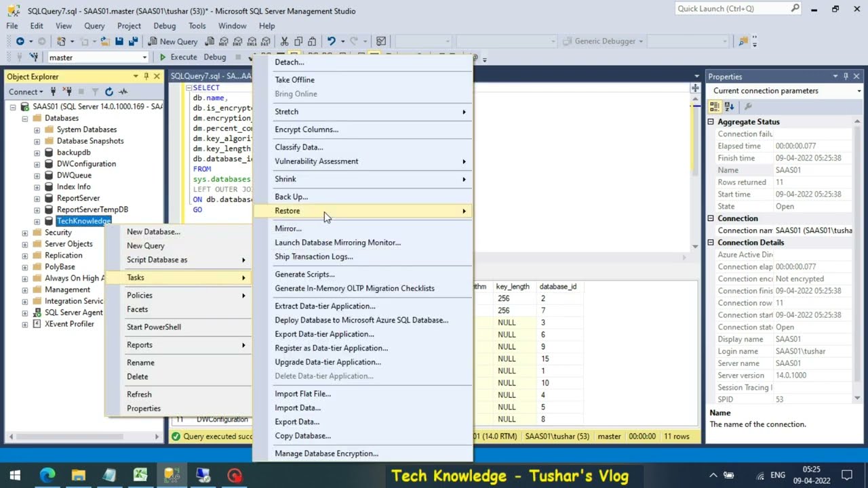The width and height of the screenshot is (868, 488).
Task: Click the Debug button
Action: click(x=215, y=58)
